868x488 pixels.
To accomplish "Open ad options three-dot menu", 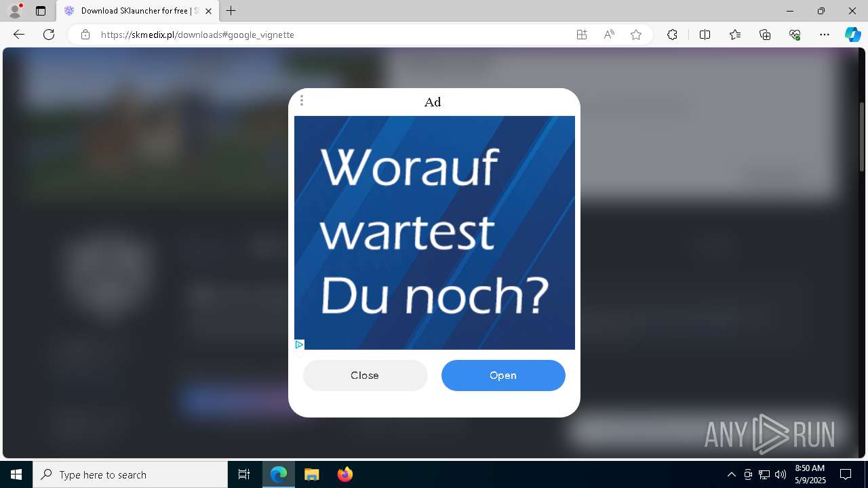I will (x=302, y=101).
